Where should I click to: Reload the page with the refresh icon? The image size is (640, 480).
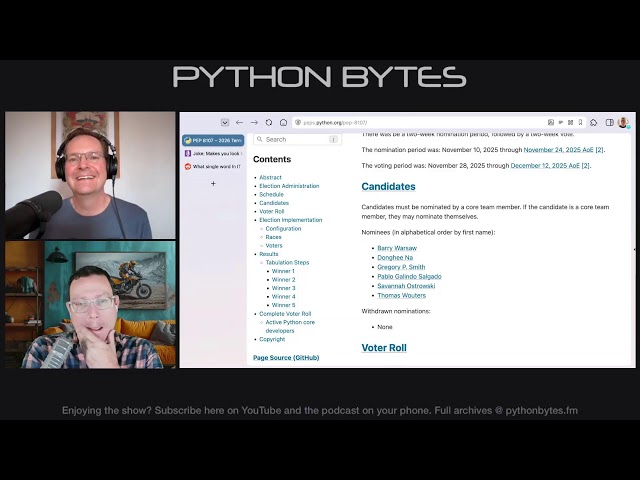click(269, 122)
